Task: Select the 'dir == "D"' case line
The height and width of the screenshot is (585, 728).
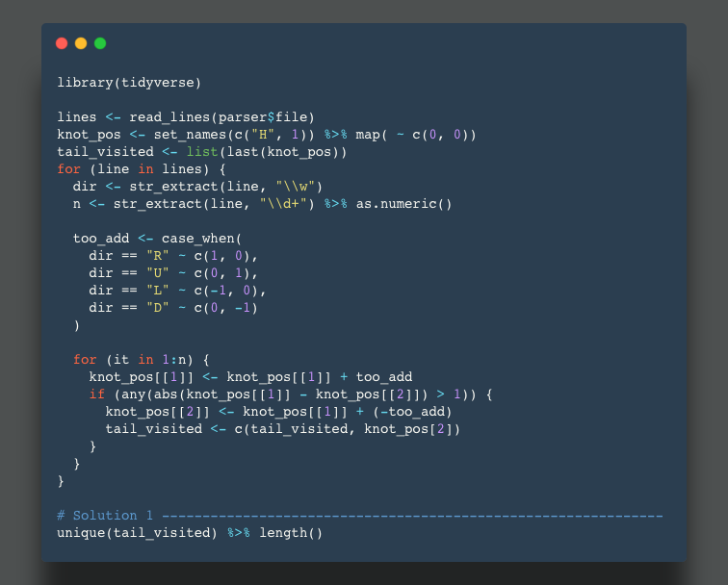Action: 173,308
